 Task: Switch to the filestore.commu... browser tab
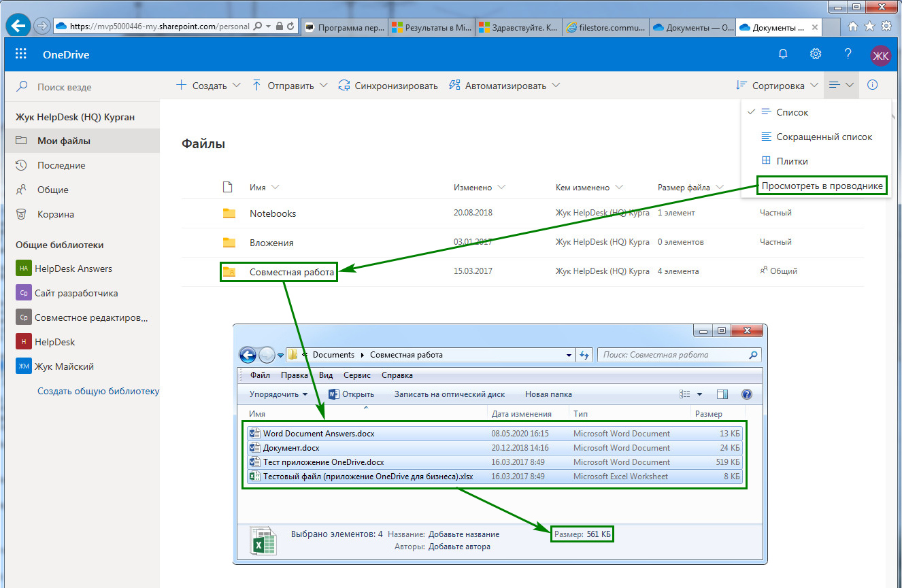(x=605, y=27)
